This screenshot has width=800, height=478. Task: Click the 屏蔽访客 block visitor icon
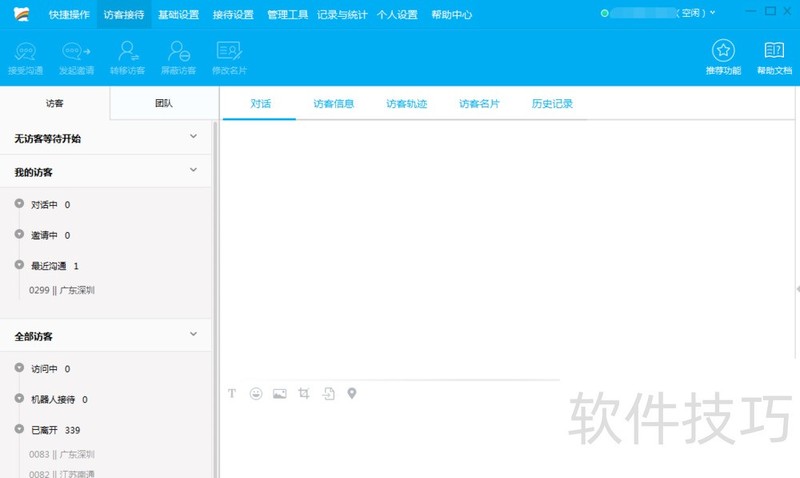[178, 52]
